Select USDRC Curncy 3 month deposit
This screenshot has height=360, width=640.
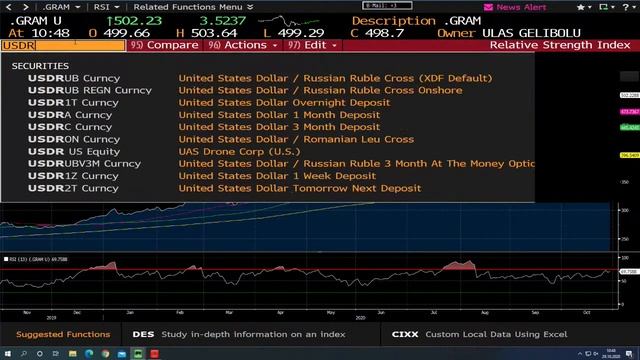point(268,127)
